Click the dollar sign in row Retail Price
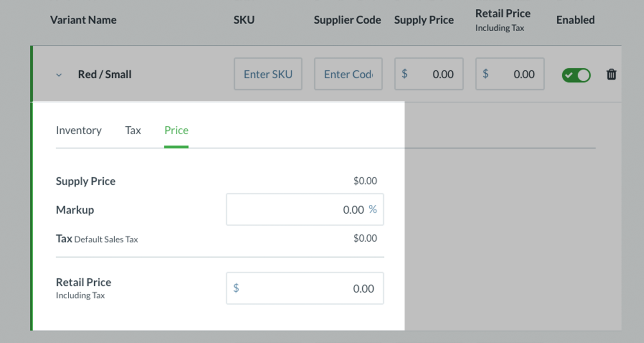644x343 pixels. click(x=486, y=74)
